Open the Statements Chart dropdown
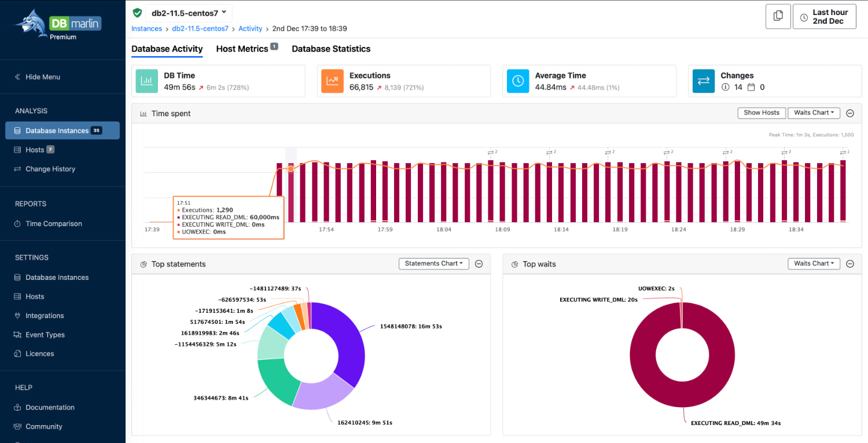 434,264
